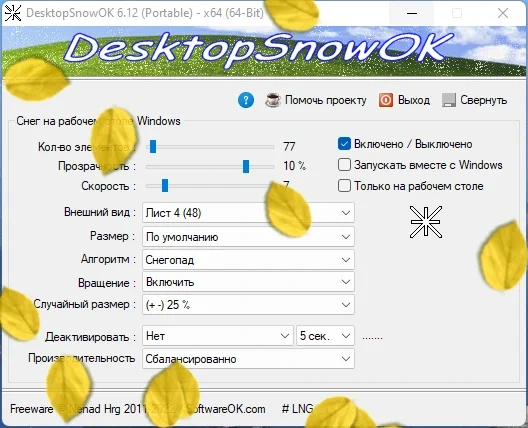Image resolution: width=528 pixels, height=428 pixels.
Task: Click the Freeware text in status bar
Action: click(31, 409)
